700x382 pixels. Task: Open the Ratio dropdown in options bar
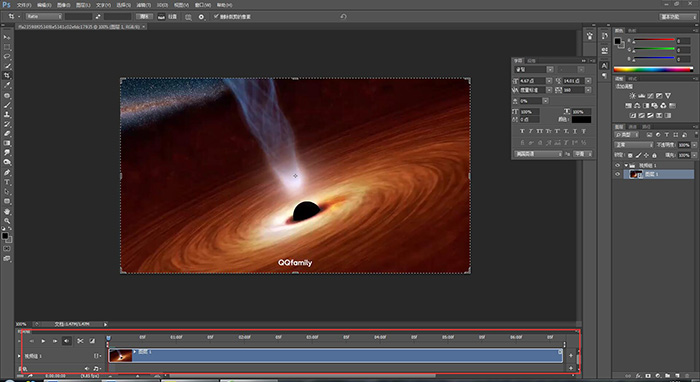[43, 17]
